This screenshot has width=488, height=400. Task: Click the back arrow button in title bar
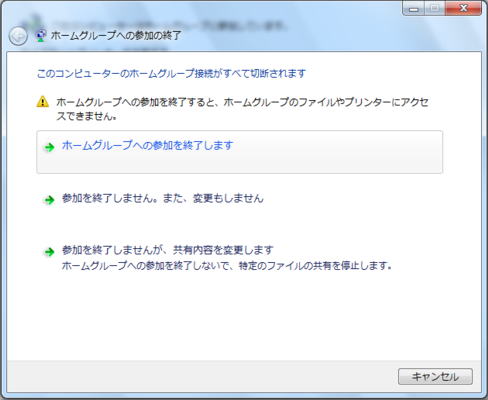pyautogui.click(x=18, y=36)
